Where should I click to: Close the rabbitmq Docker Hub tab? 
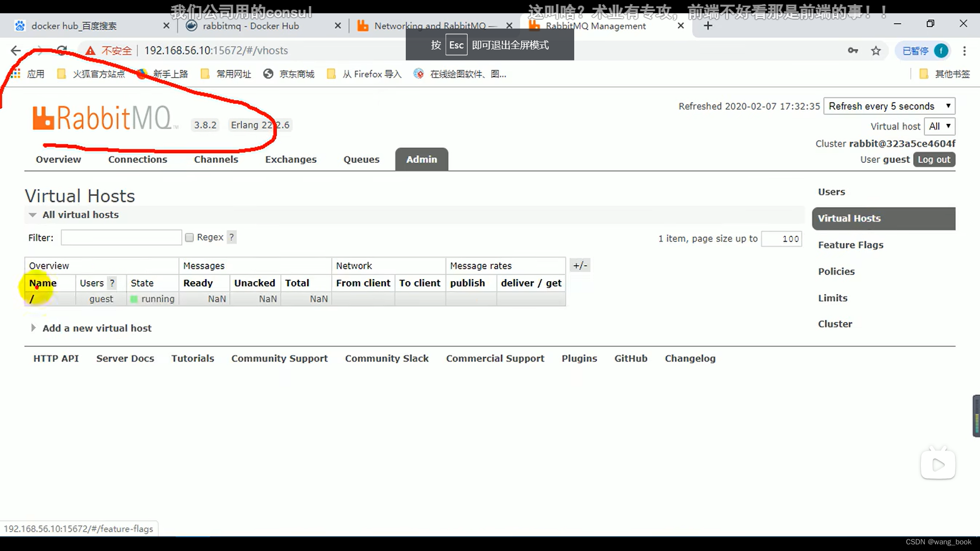coord(337,26)
